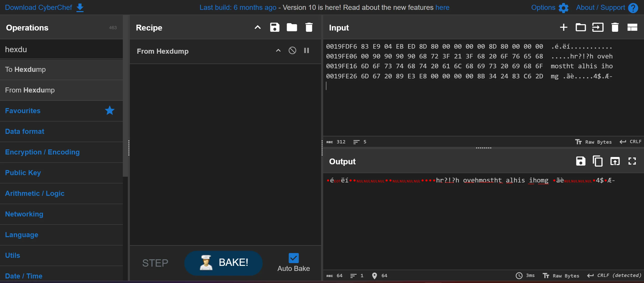Click the BAKE! button
The width and height of the screenshot is (644, 283).
pos(223,263)
